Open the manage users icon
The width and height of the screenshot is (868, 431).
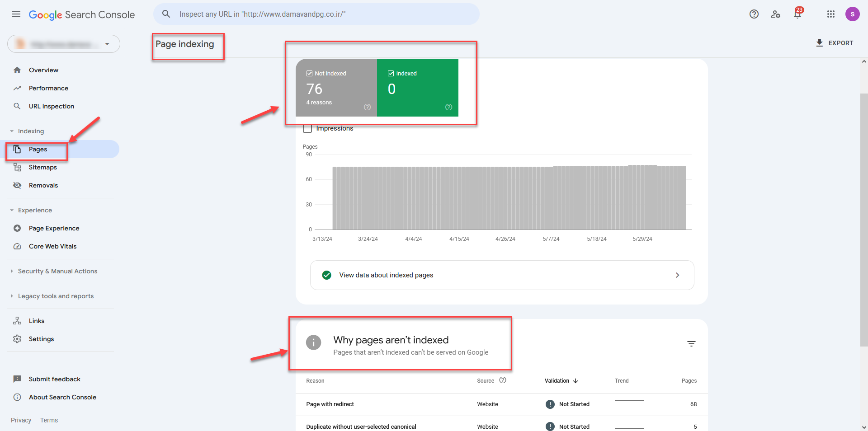tap(776, 14)
